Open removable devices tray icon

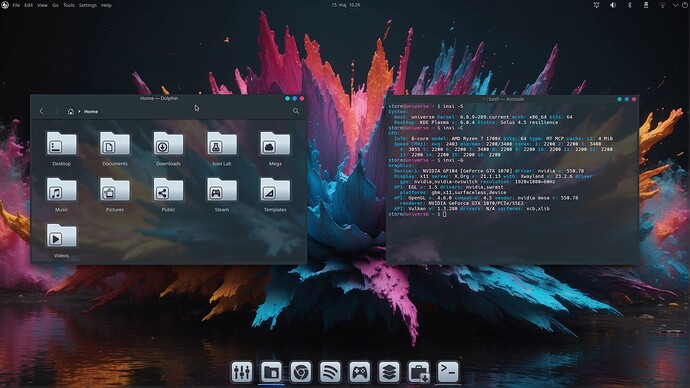pyautogui.click(x=646, y=5)
